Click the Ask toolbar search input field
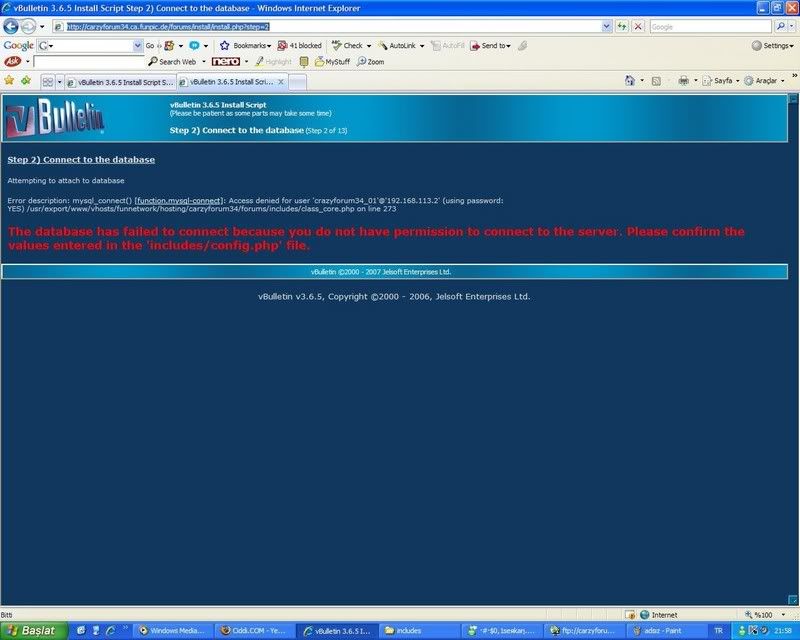The height and width of the screenshot is (640, 800). (x=89, y=62)
